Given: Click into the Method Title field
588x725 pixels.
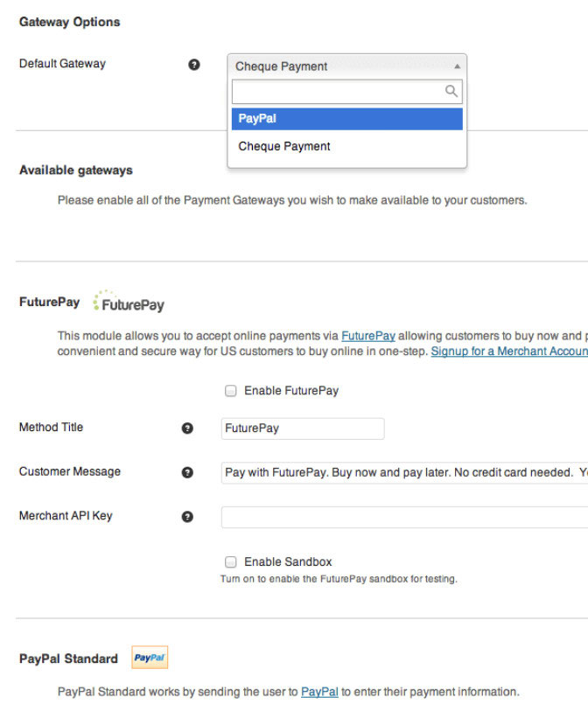Looking at the screenshot, I should coord(303,429).
